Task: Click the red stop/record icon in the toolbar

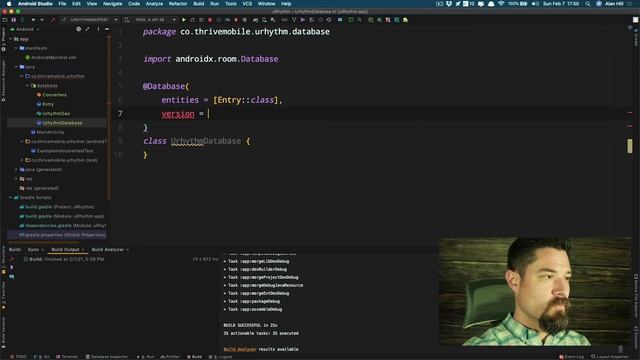Action: [210, 20]
